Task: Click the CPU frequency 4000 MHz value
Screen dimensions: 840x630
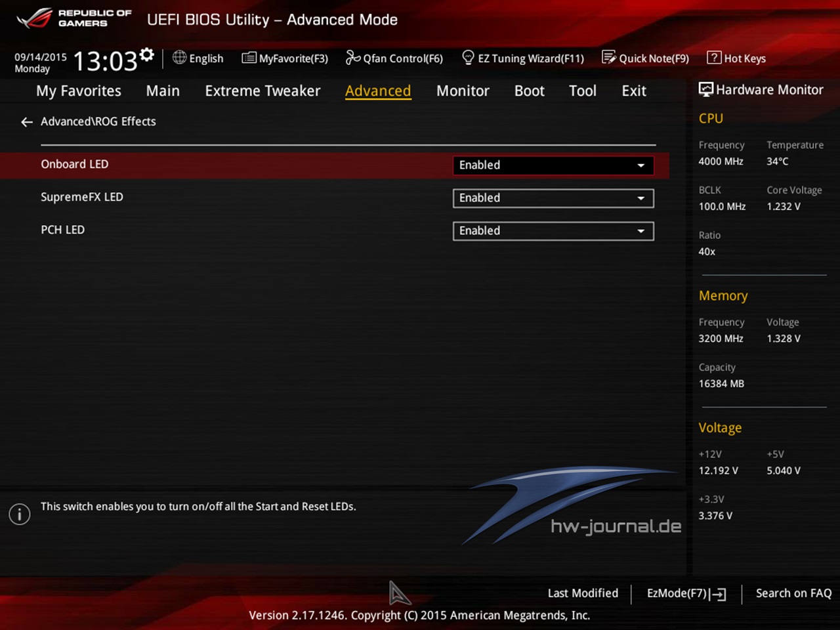Action: (x=721, y=161)
